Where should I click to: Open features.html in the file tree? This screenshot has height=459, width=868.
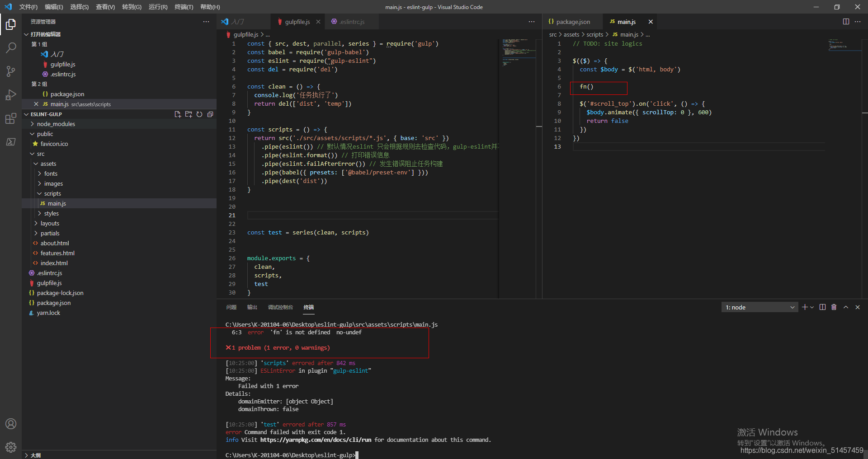pyautogui.click(x=119, y=253)
